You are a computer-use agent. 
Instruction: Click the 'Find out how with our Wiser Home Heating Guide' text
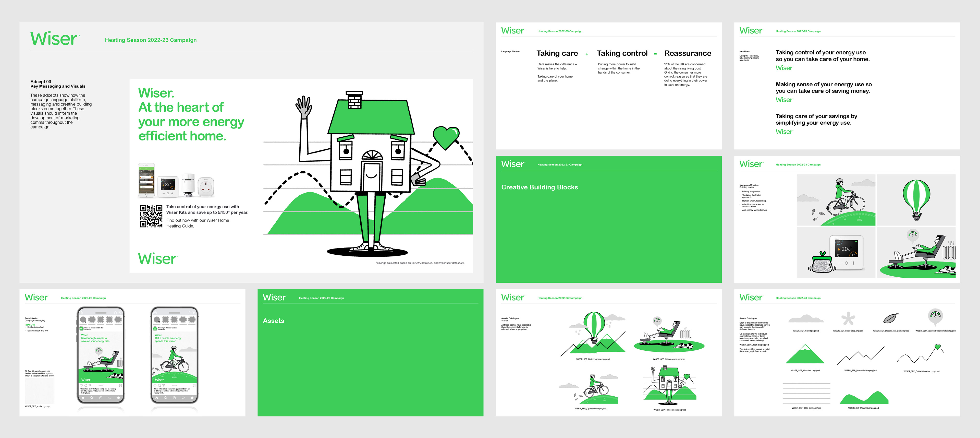[198, 223]
